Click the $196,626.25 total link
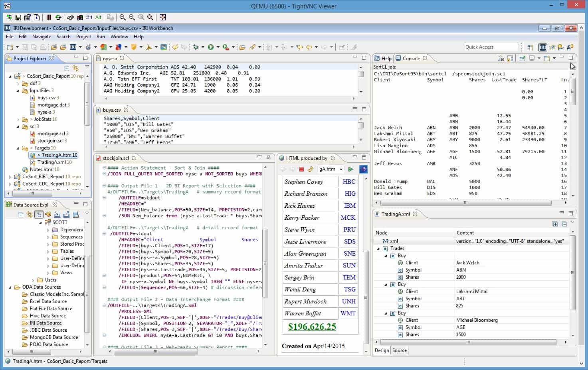The height and width of the screenshot is (370, 588). pos(312,327)
